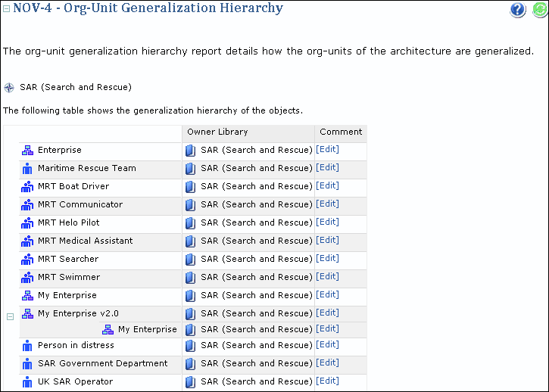Open SAR (Search and Rescue) architecture link
Screen dimensions: 549x392
click(76, 87)
